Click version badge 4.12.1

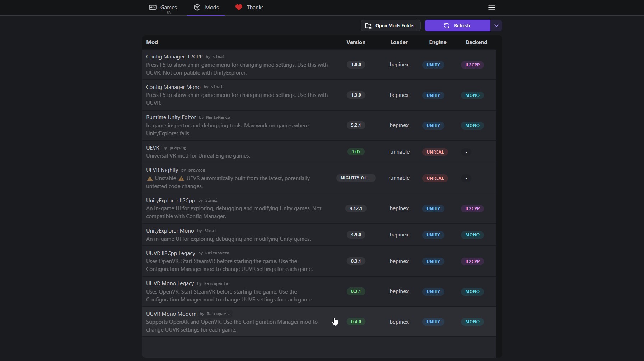[x=356, y=208]
